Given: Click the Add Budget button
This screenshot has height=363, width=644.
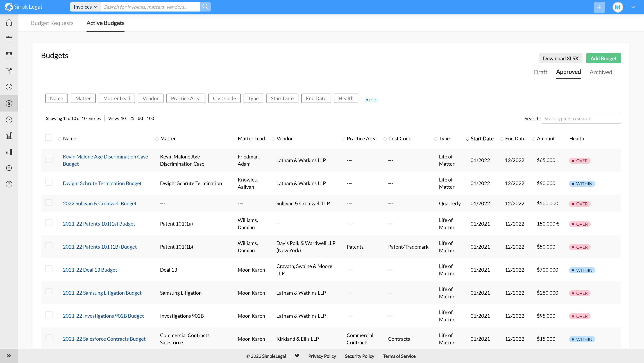Looking at the screenshot, I should (x=603, y=58).
